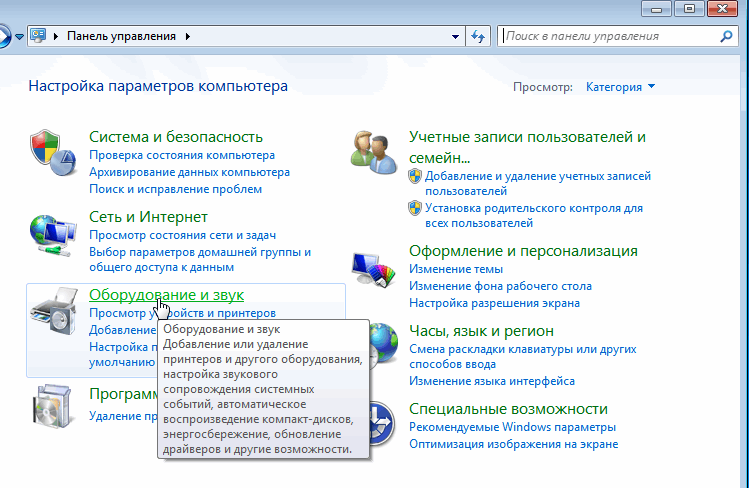
Task: Open Настройка разрешения экрана link
Action: [494, 303]
